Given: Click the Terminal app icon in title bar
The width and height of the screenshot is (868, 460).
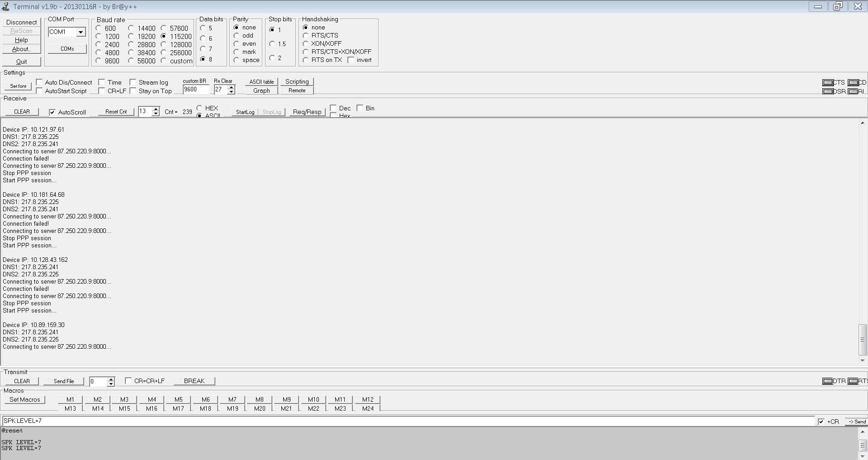Looking at the screenshot, I should tap(5, 6).
